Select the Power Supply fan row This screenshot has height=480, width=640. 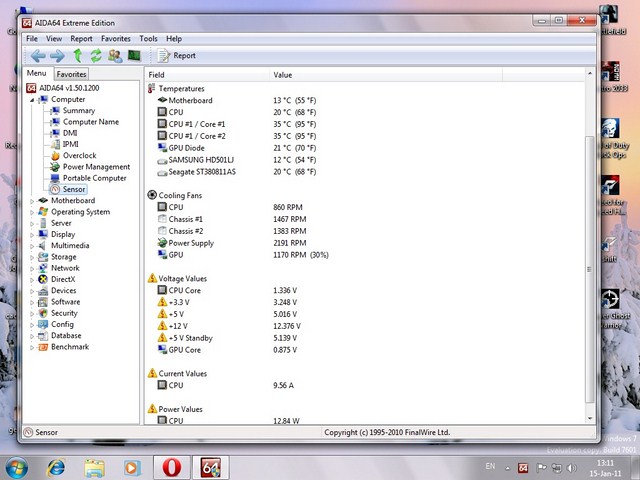(232, 243)
